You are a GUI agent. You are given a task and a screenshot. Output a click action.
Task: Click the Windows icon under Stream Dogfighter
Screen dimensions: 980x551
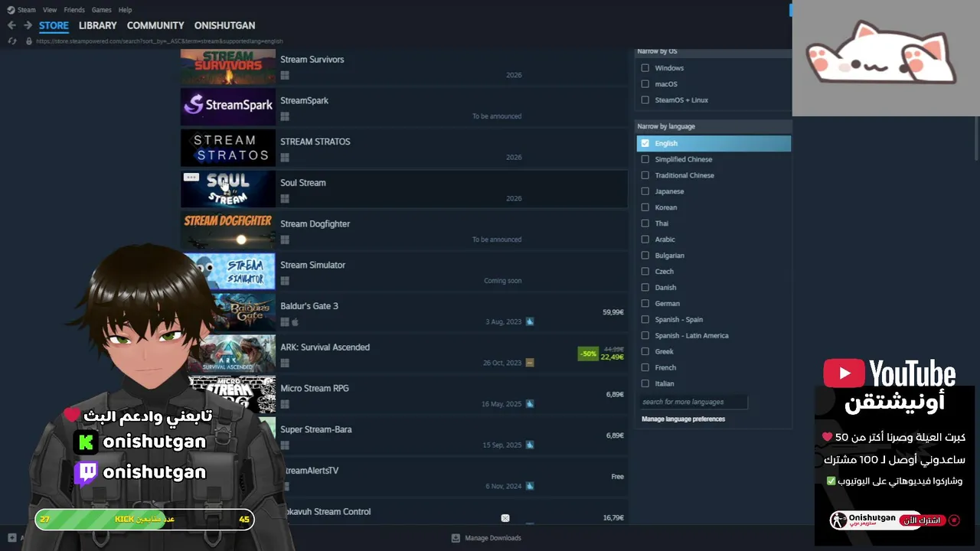pyautogui.click(x=285, y=240)
